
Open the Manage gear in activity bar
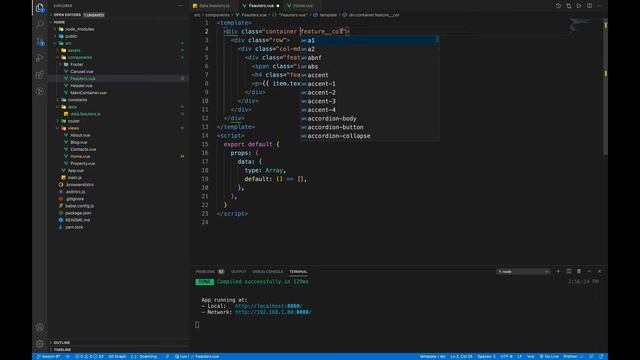tap(40, 344)
